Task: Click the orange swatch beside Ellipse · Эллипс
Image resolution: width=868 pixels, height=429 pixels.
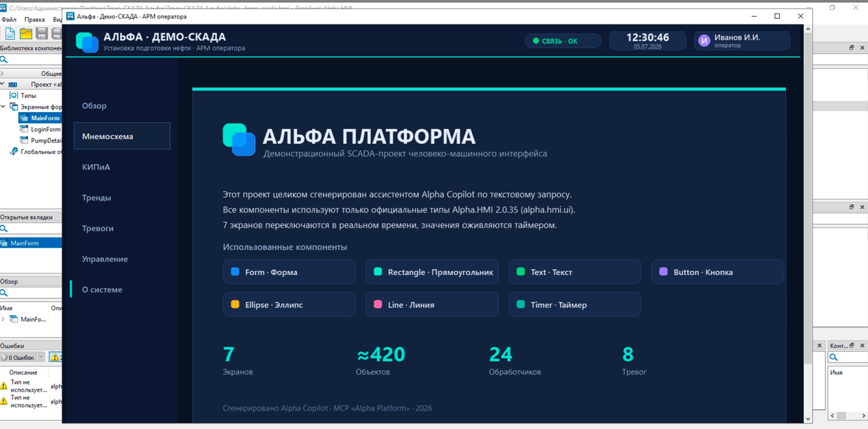Action: (235, 305)
